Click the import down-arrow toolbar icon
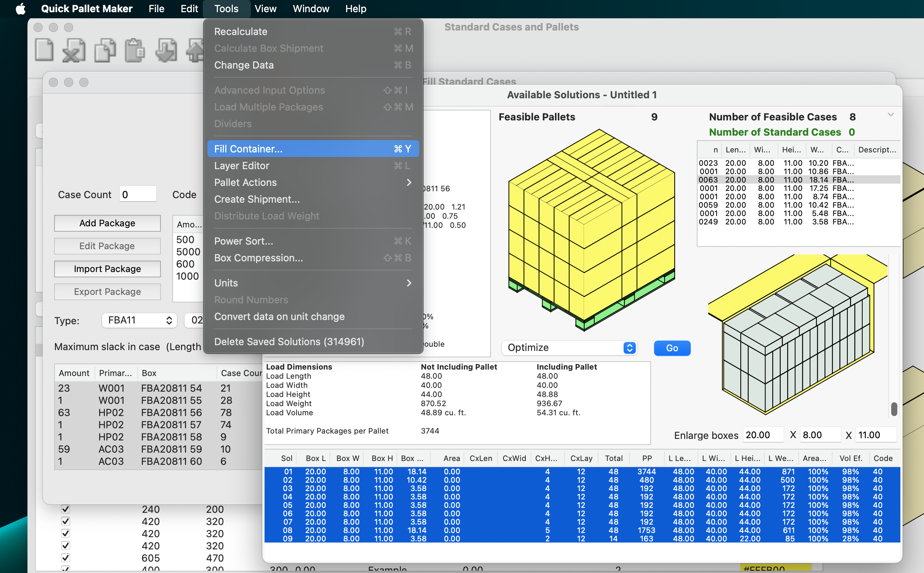The height and width of the screenshot is (573, 924). click(166, 50)
